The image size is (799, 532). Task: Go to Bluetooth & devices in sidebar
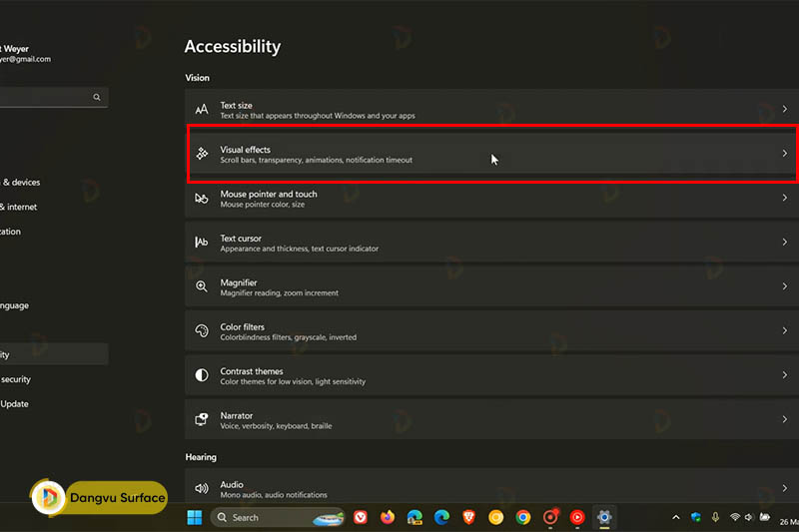pyautogui.click(x=20, y=183)
